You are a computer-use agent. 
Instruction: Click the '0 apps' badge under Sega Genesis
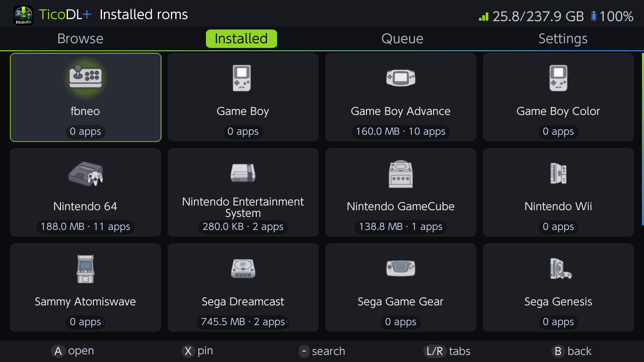558,322
